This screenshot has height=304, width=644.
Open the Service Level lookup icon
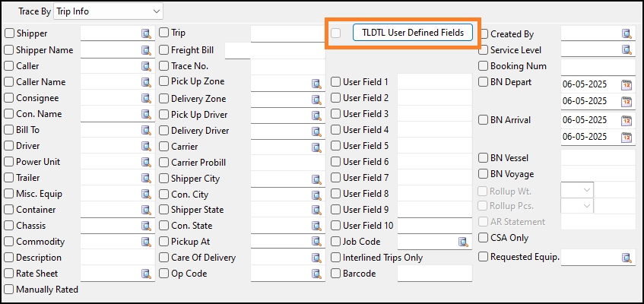point(627,50)
